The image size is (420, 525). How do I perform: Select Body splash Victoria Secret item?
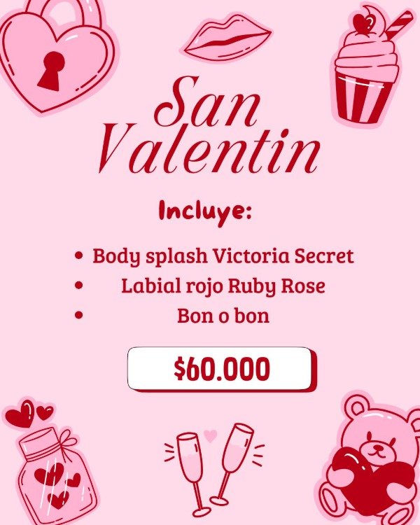point(223,257)
